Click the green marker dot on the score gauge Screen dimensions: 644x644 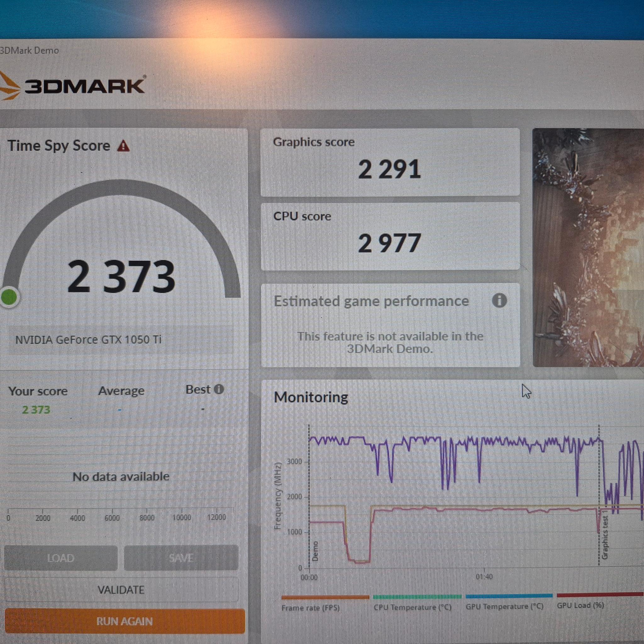click(x=9, y=297)
